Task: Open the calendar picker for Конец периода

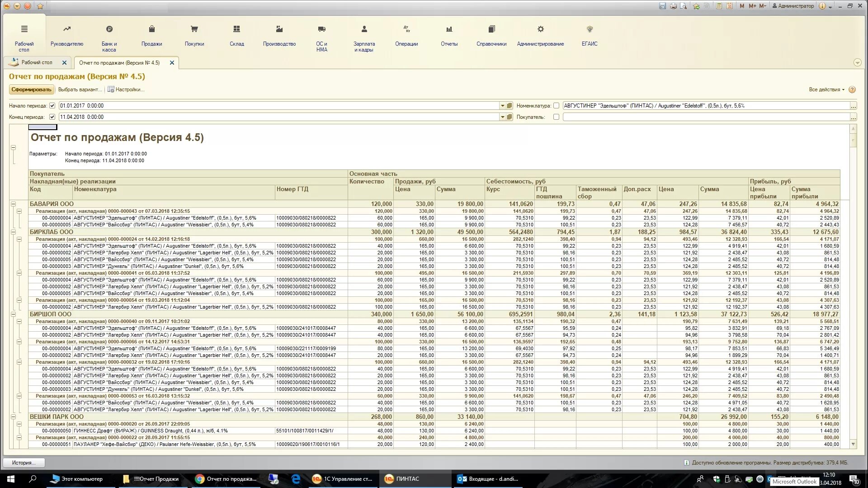Action: 509,117
